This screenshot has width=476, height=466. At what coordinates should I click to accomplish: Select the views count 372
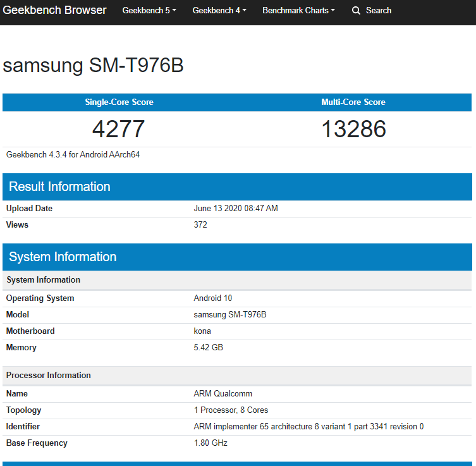[200, 224]
